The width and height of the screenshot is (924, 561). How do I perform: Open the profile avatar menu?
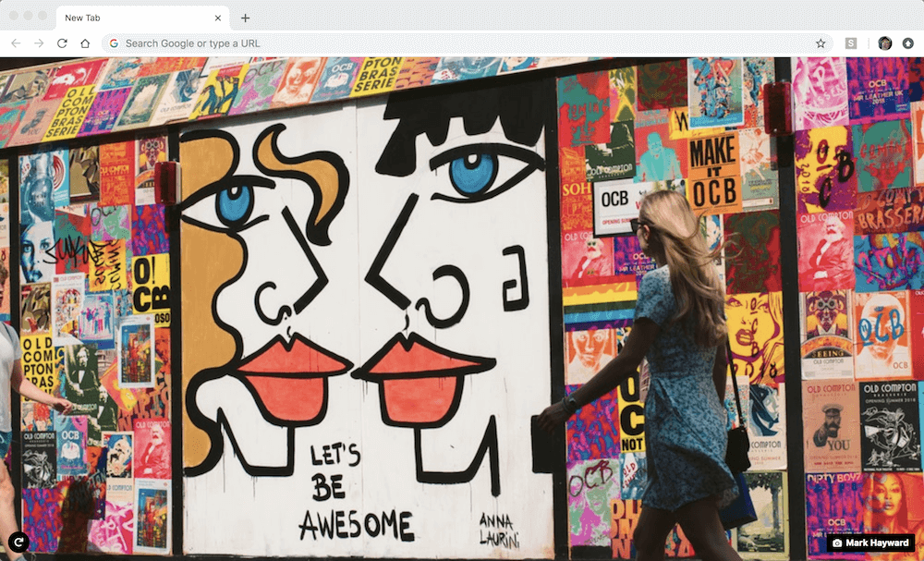pyautogui.click(x=884, y=43)
